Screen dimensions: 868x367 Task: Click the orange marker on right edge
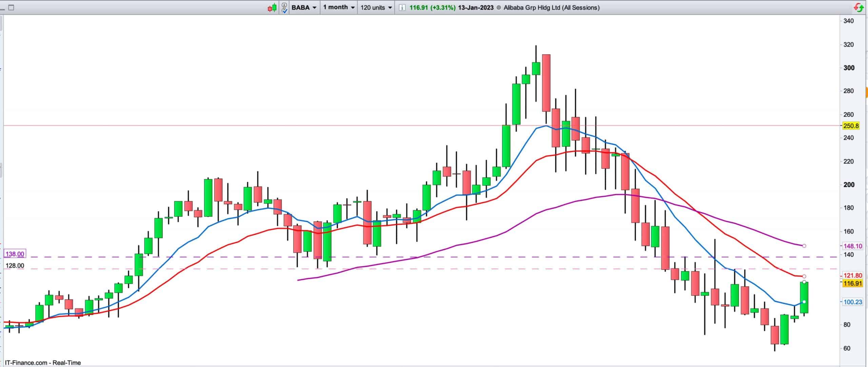click(x=866, y=92)
